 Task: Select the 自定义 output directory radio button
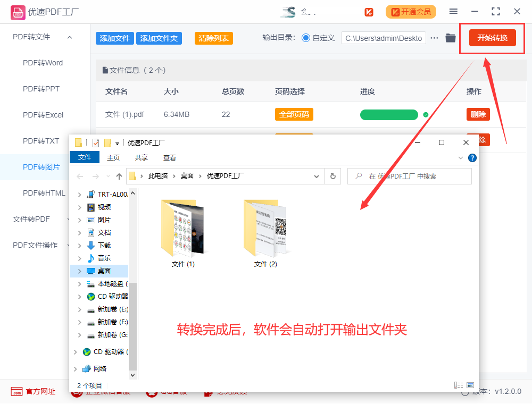click(x=306, y=38)
